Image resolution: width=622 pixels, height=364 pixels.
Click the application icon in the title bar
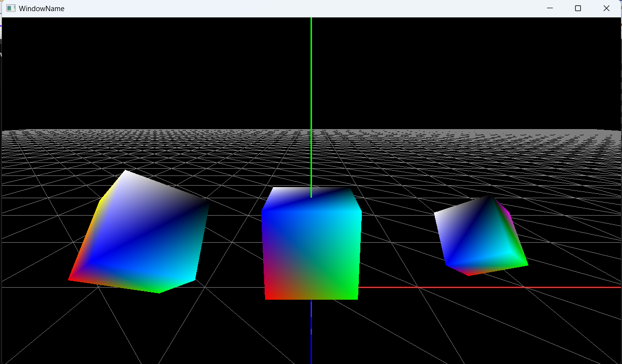click(11, 8)
